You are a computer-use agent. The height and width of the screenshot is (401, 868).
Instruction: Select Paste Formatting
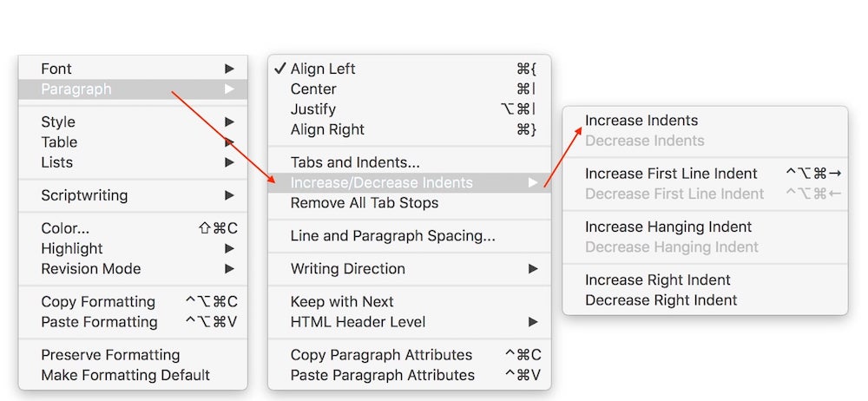99,322
